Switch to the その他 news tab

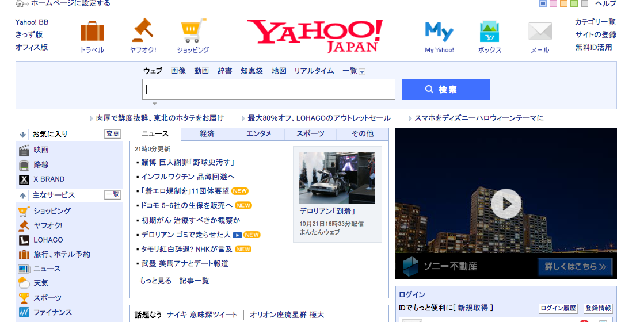pyautogui.click(x=362, y=134)
